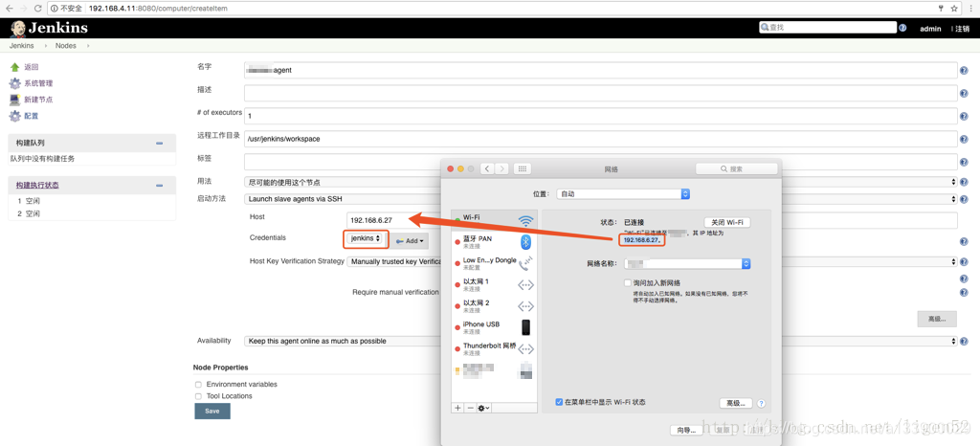The image size is (980, 446).
Task: Click the 名字 input field
Action: [601, 71]
